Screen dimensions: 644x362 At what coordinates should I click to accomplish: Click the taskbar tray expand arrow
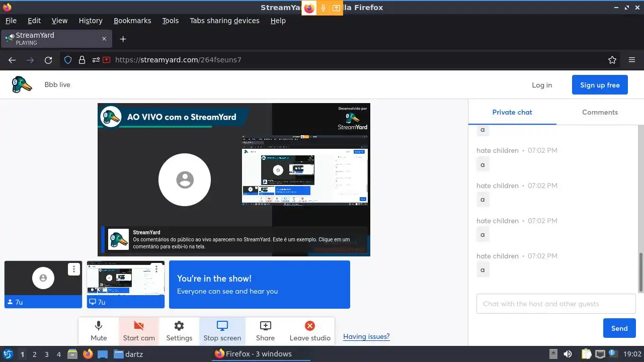tap(553, 354)
